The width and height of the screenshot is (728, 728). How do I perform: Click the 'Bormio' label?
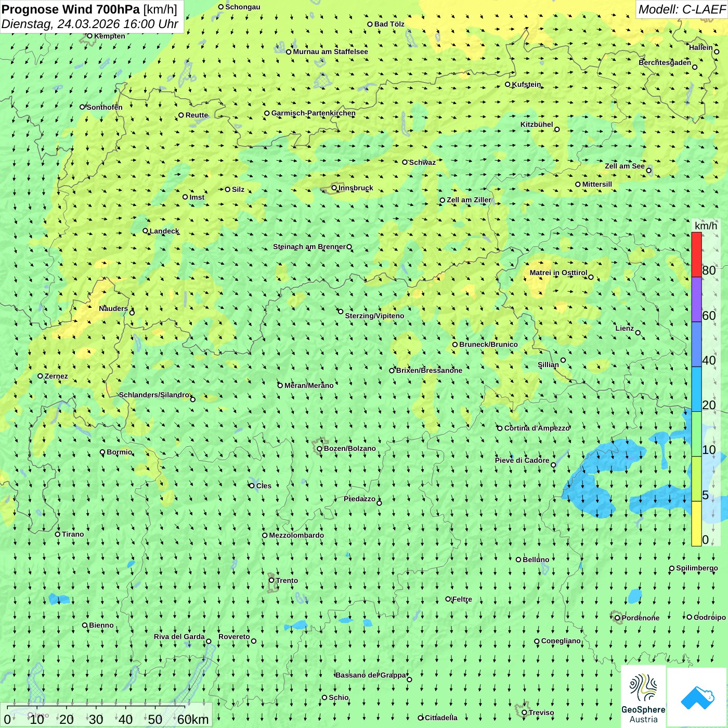pos(119,452)
